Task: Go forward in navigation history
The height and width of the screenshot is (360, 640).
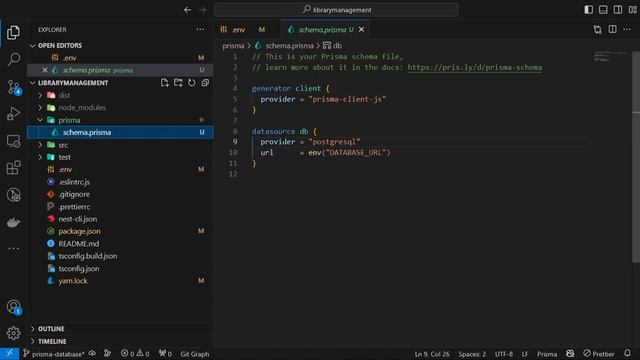Action: (x=202, y=10)
